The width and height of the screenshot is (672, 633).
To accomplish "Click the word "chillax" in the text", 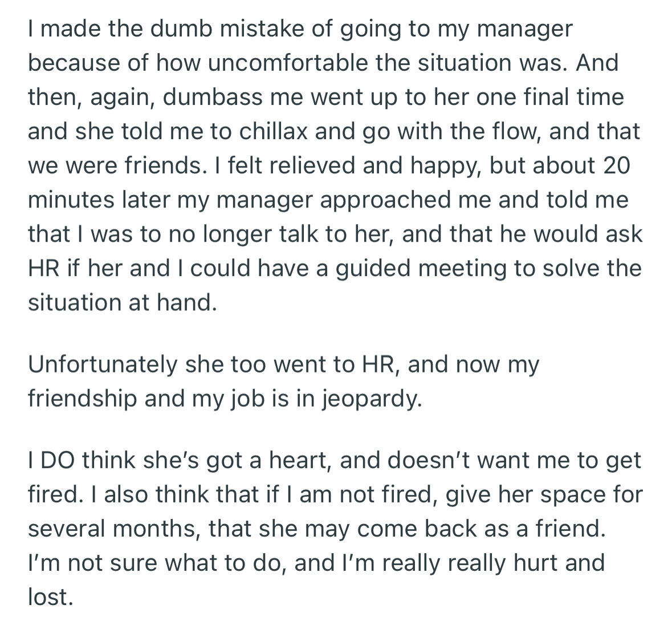I will click(x=274, y=132).
